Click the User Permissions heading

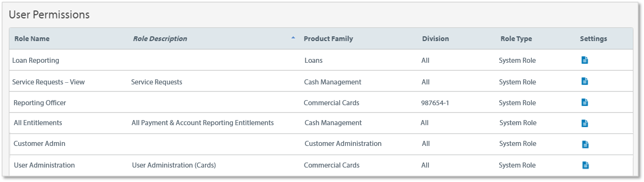click(49, 14)
